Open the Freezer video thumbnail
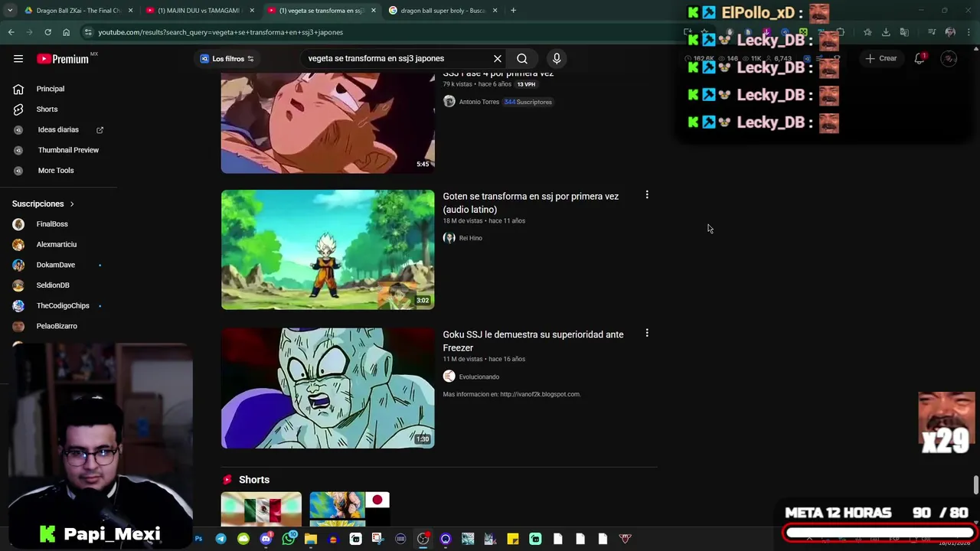The image size is (980, 551). (x=328, y=388)
